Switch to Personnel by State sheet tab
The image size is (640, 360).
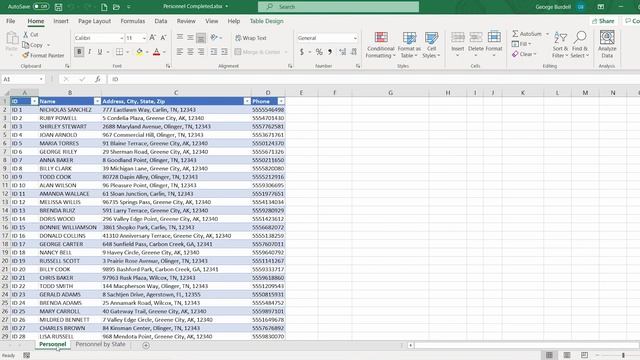tap(100, 344)
